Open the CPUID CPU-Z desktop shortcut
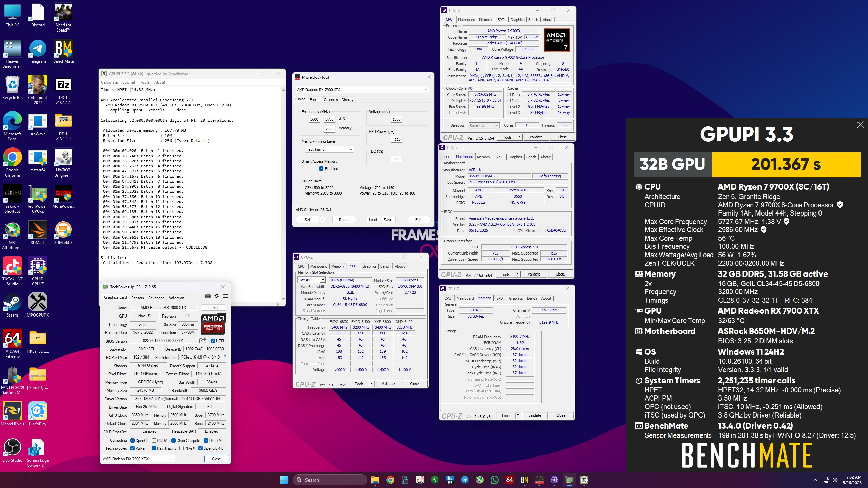 pyautogui.click(x=38, y=271)
